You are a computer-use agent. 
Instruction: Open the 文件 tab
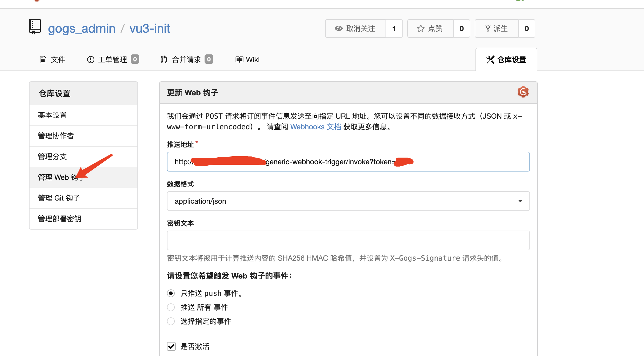click(x=52, y=60)
